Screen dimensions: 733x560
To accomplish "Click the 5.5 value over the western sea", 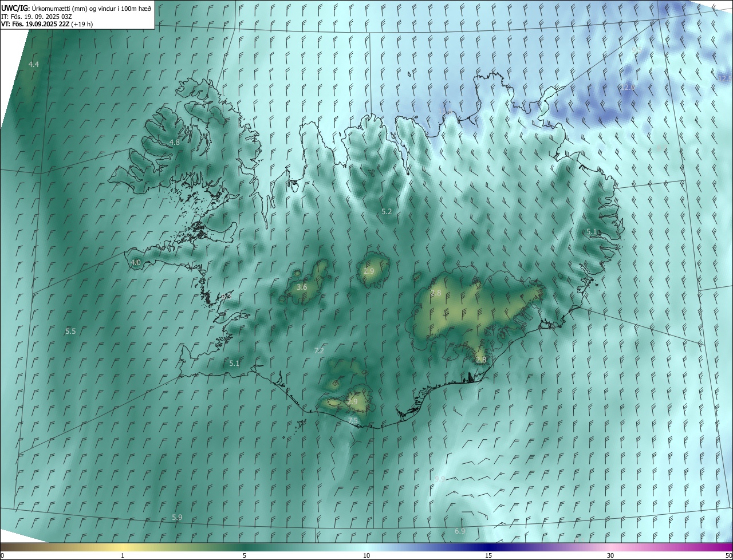I will 70,331.
